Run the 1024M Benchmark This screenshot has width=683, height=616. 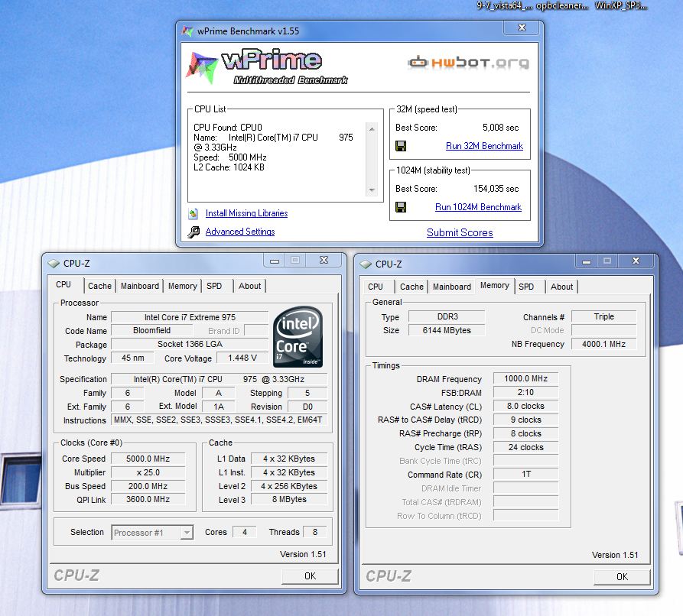point(478,207)
